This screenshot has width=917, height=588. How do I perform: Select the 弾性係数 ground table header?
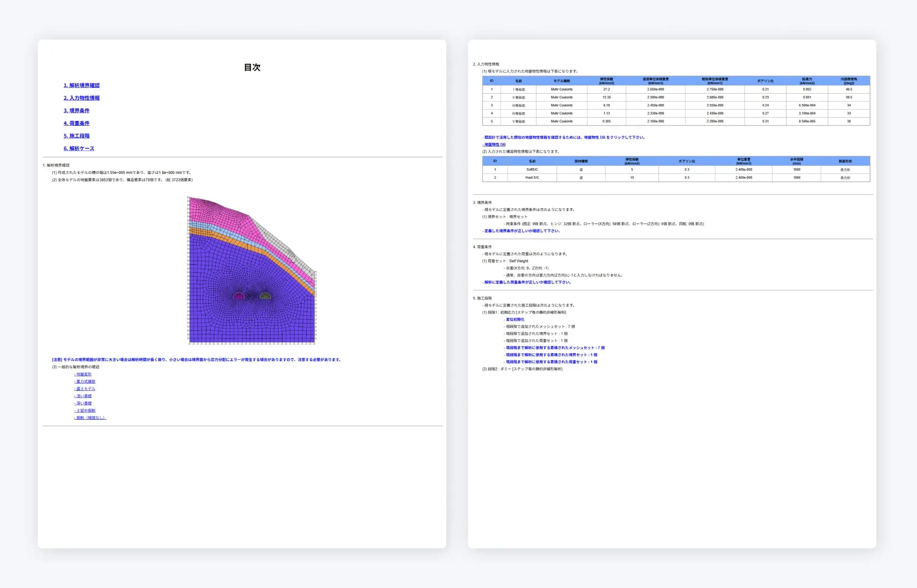click(x=606, y=81)
